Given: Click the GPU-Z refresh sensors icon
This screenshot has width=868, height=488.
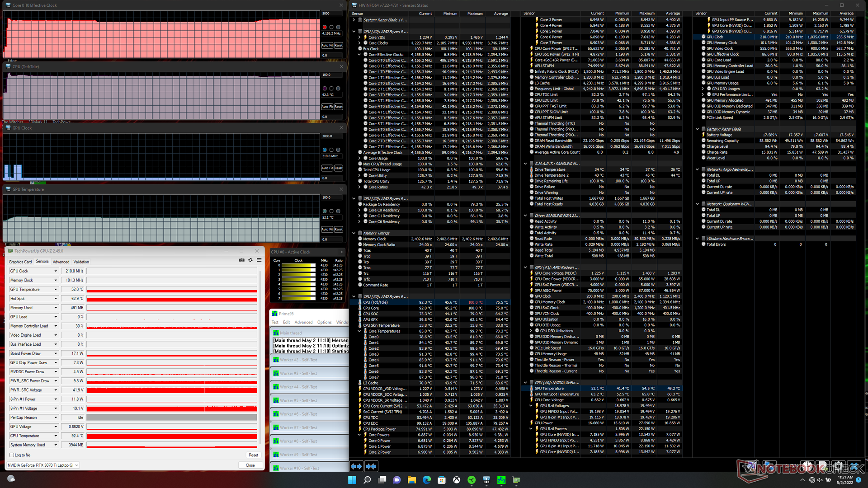Looking at the screenshot, I should (250, 260).
